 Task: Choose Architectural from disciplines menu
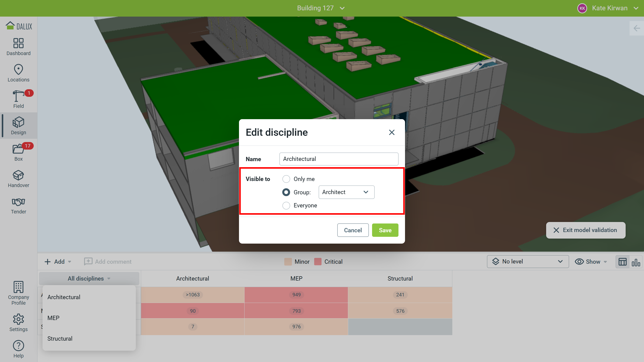tap(89, 297)
